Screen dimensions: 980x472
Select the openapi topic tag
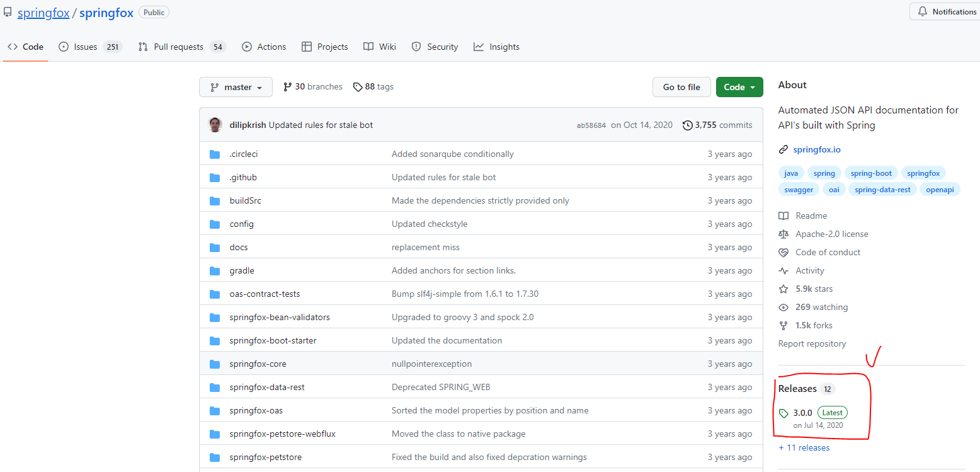coord(940,190)
